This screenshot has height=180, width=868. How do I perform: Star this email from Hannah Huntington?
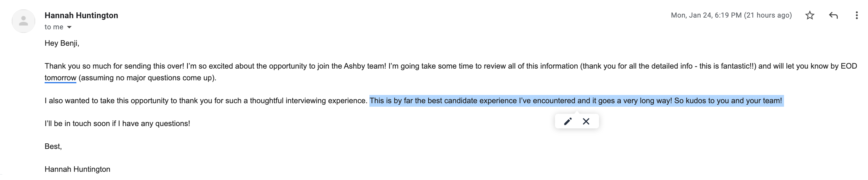coord(810,16)
